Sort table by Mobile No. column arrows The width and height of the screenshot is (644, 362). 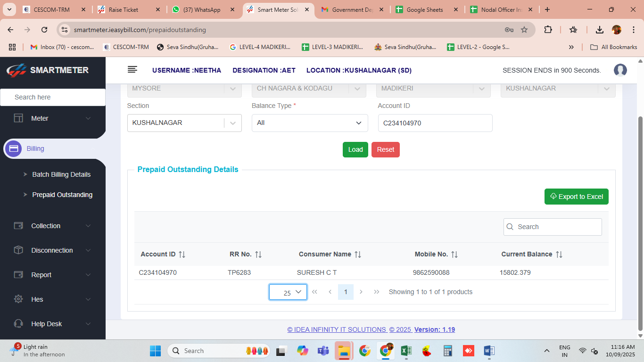click(x=454, y=255)
